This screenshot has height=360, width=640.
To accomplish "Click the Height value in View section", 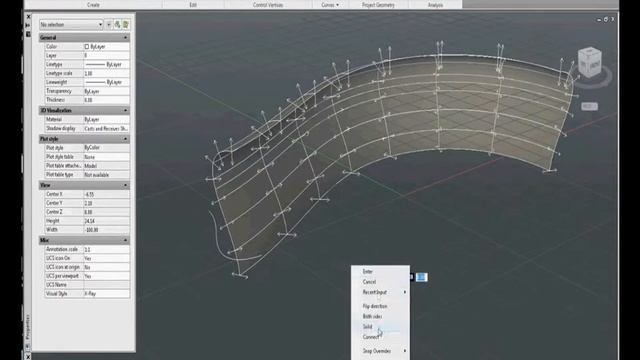I will point(107,221).
